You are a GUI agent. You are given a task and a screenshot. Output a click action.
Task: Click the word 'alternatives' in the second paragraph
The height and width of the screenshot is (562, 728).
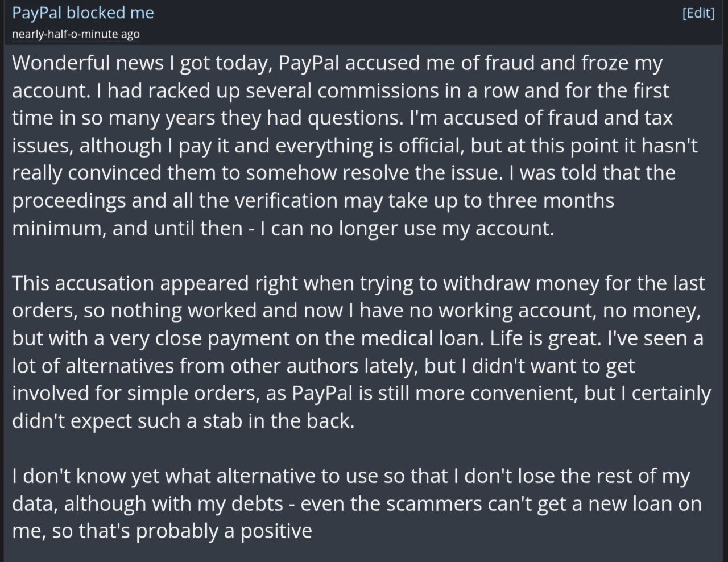click(x=120, y=366)
